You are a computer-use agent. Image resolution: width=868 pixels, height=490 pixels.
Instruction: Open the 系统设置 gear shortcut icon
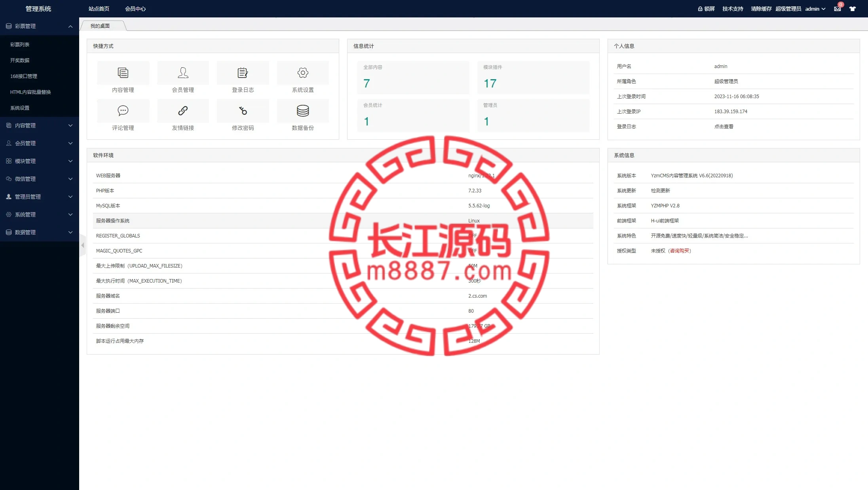(x=303, y=73)
